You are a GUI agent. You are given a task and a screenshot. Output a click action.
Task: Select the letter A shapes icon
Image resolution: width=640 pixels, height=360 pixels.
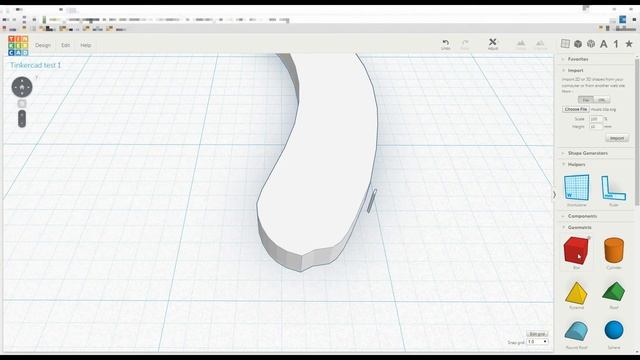[x=604, y=44]
